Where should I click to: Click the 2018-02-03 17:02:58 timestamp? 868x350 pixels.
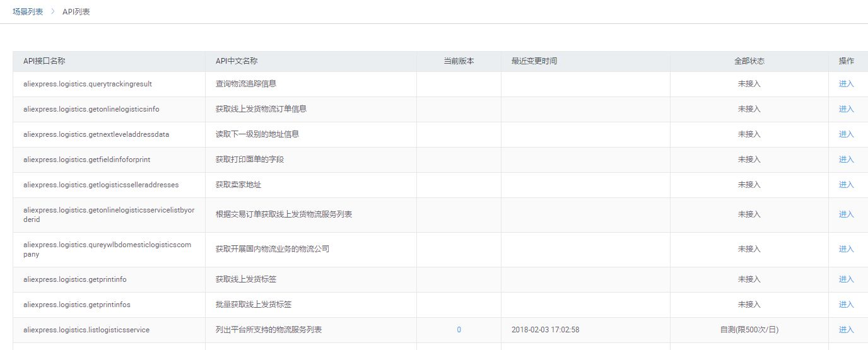546,330
